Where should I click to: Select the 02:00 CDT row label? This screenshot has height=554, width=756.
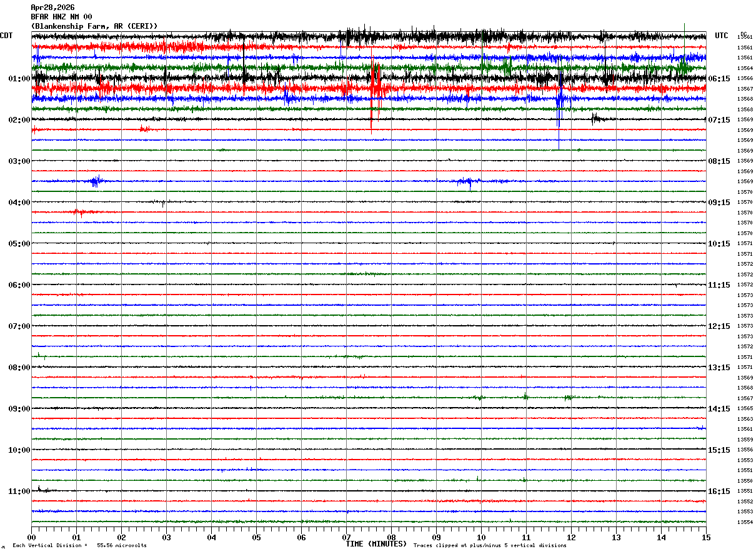19,120
